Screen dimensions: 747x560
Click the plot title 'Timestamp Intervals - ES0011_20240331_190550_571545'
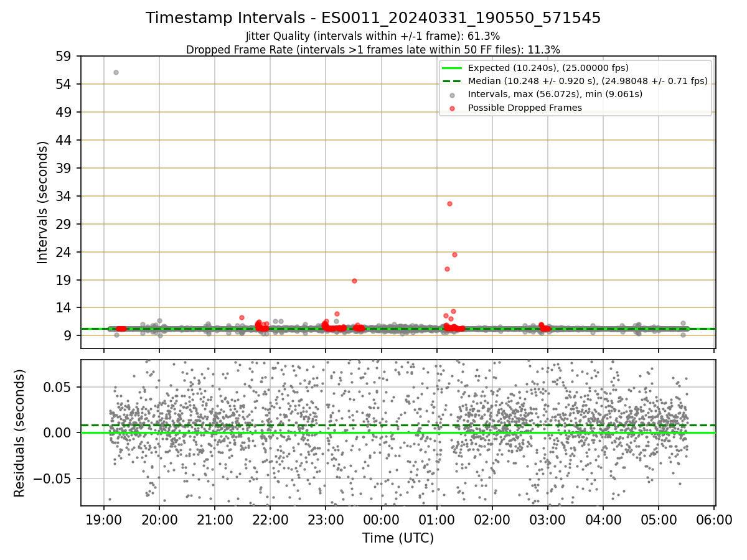coord(374,18)
